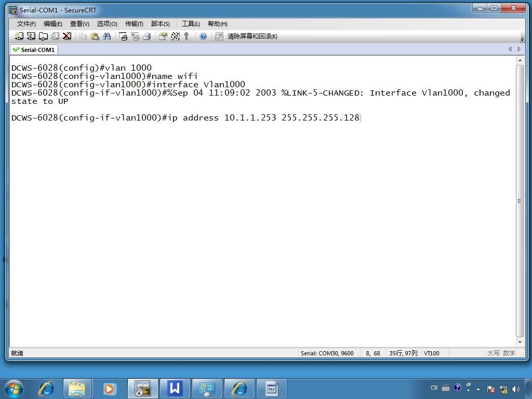The width and height of the screenshot is (532, 399).
Task: Click the terminal scrollbar up arrow
Action: [x=520, y=60]
